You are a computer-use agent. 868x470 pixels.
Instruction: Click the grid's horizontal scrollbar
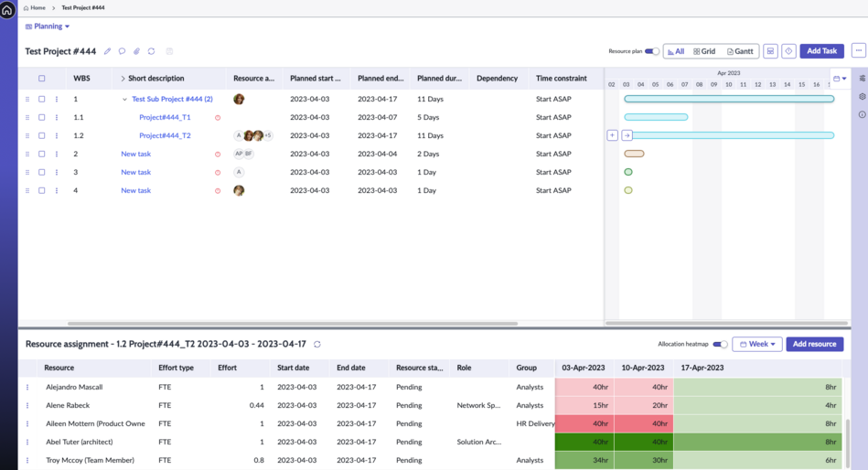293,324
